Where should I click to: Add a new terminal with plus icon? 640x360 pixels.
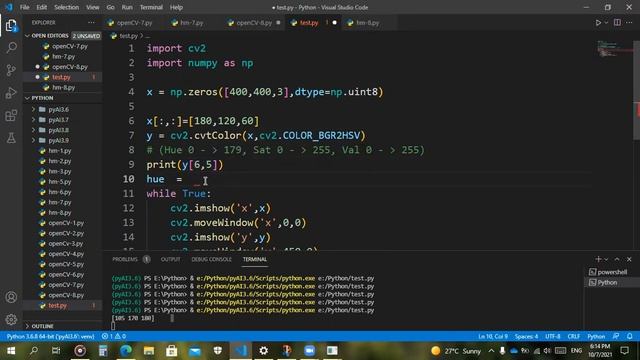598,259
